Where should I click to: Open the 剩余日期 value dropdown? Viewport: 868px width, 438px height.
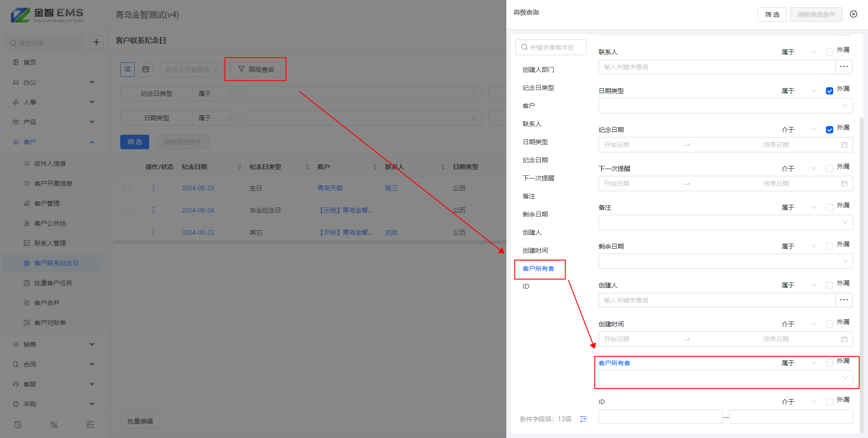click(x=726, y=261)
